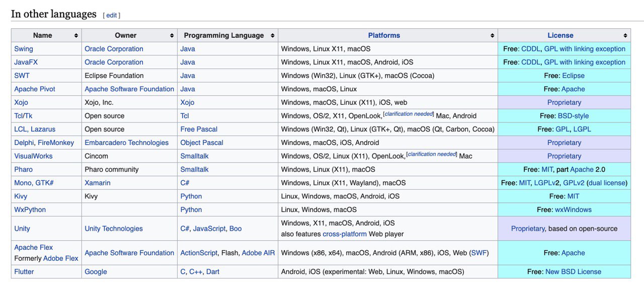Image resolution: width=644 pixels, height=286 pixels.
Task: Open the Platforms header link
Action: point(384,35)
